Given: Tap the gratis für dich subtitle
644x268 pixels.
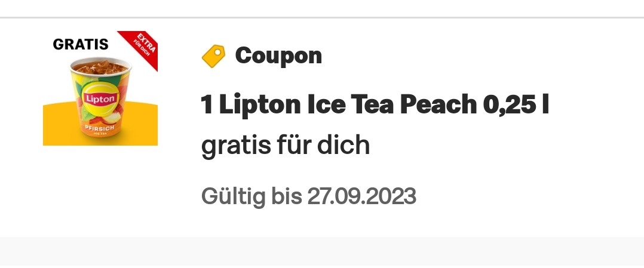Looking at the screenshot, I should [x=286, y=145].
